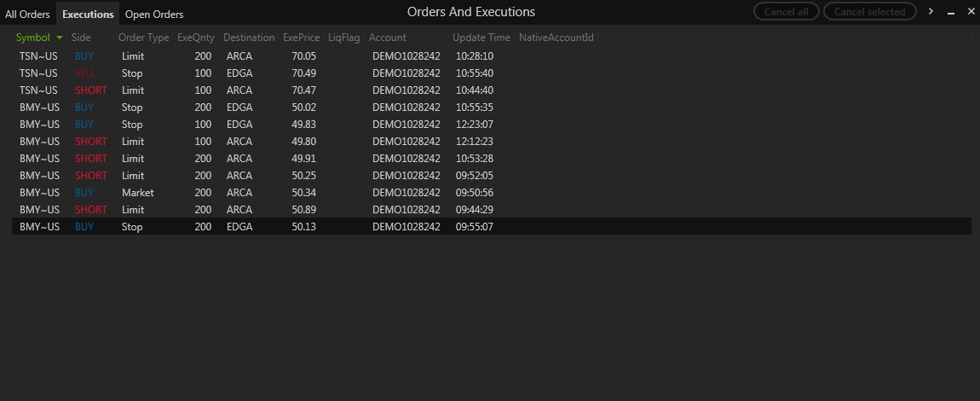Click the NativeAccountId column header
The height and width of the screenshot is (401, 980).
[x=556, y=38]
